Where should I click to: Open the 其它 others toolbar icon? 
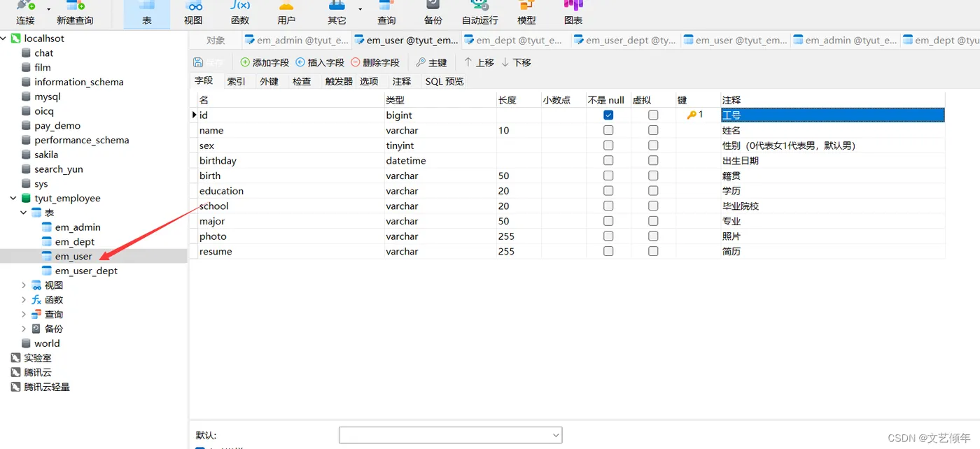tap(337, 13)
